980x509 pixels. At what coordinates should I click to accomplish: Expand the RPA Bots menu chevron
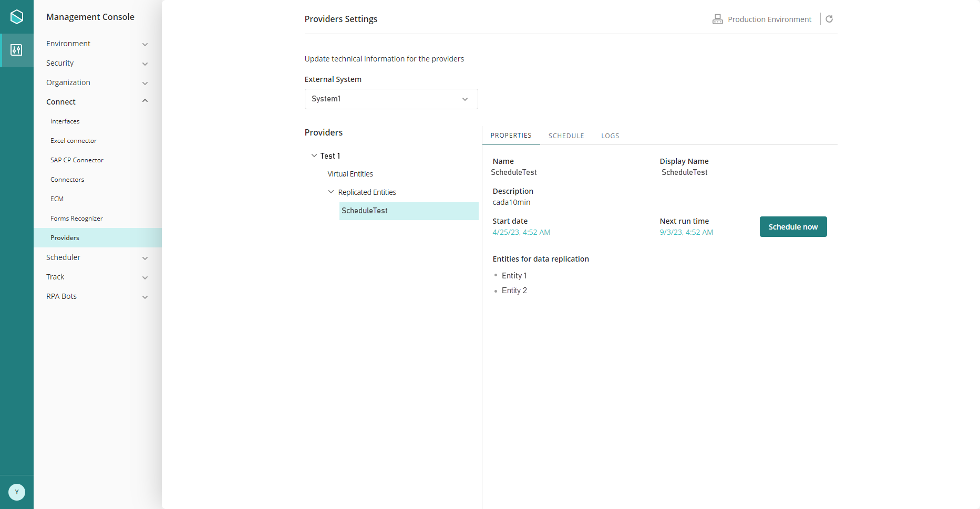point(145,297)
